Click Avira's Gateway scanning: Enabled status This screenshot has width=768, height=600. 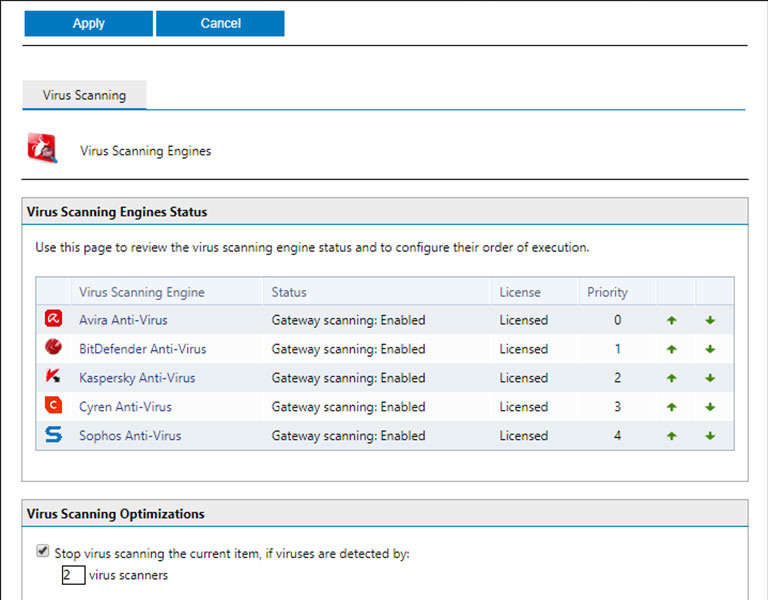[348, 320]
